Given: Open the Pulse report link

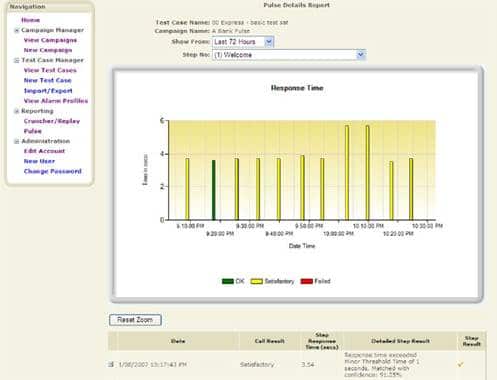Looking at the screenshot, I should (x=33, y=131).
